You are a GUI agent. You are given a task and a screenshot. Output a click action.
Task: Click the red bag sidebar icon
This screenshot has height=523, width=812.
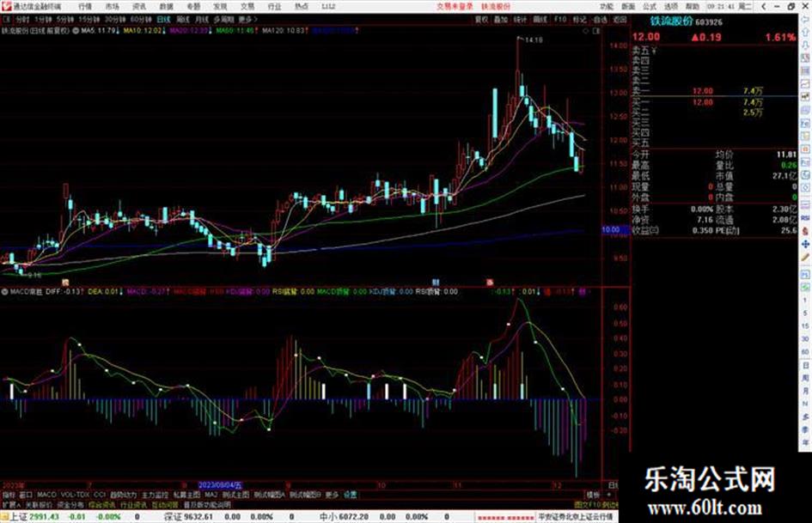[805, 230]
